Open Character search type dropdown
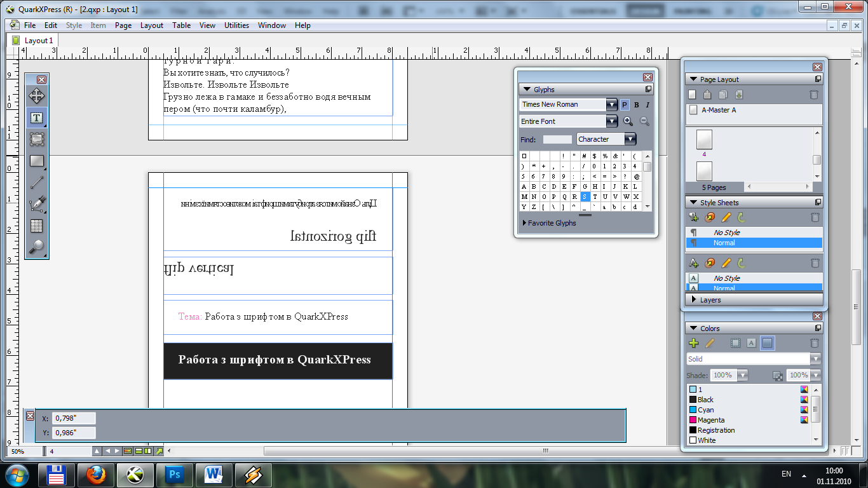Screen dimensions: 868x488 (630, 139)
